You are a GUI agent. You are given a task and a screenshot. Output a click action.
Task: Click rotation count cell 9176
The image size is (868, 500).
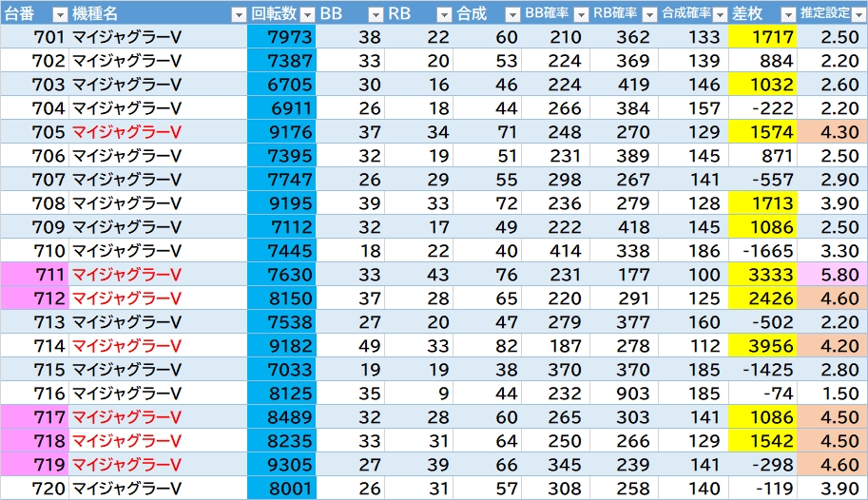pyautogui.click(x=281, y=132)
